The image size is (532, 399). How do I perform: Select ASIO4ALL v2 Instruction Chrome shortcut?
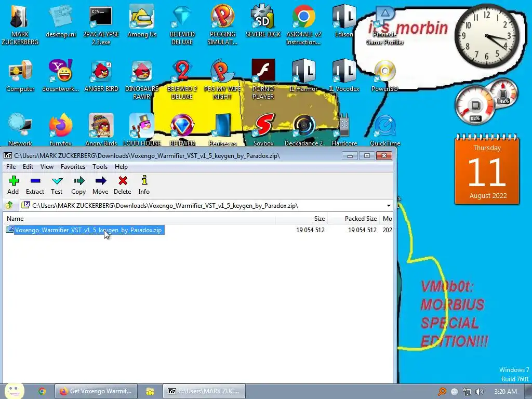click(303, 25)
